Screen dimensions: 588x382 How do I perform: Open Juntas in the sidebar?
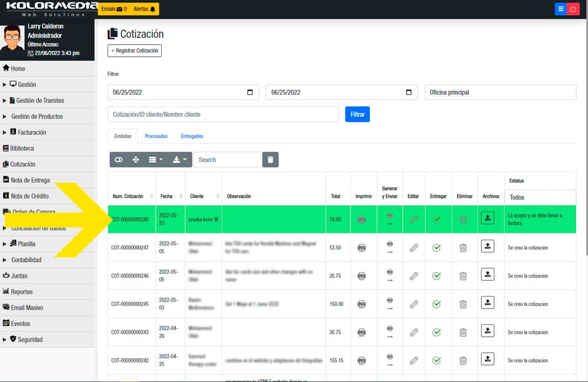[x=47, y=276]
